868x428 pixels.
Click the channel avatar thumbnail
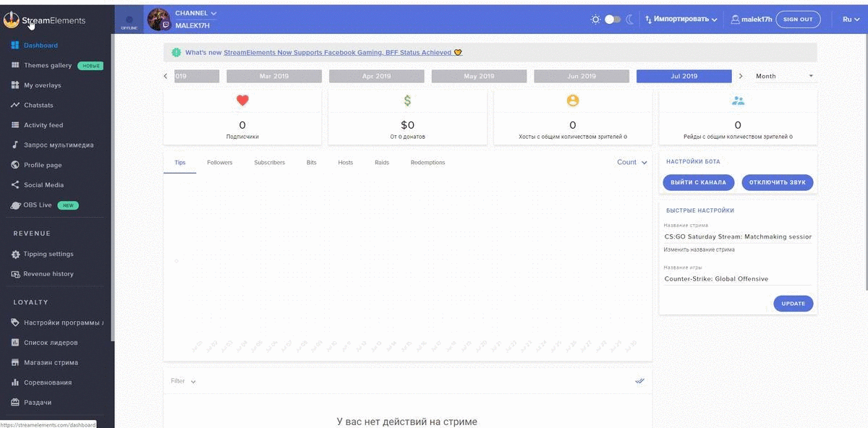159,20
